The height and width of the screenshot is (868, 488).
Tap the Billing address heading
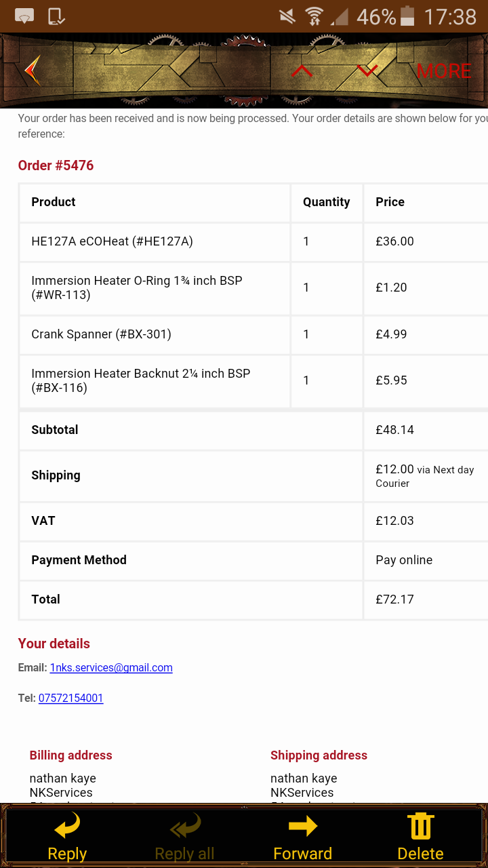pos(70,755)
